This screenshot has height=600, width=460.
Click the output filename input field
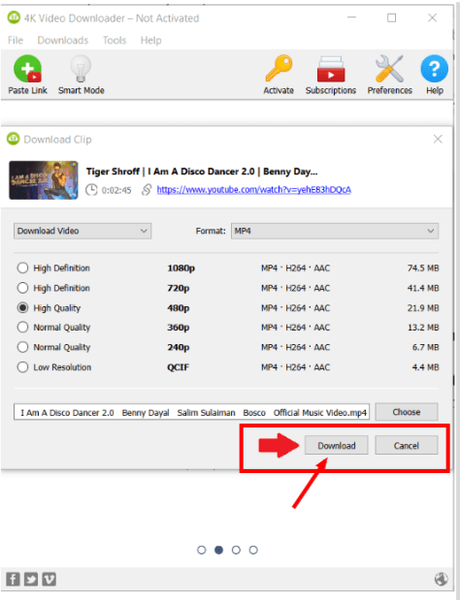192,412
